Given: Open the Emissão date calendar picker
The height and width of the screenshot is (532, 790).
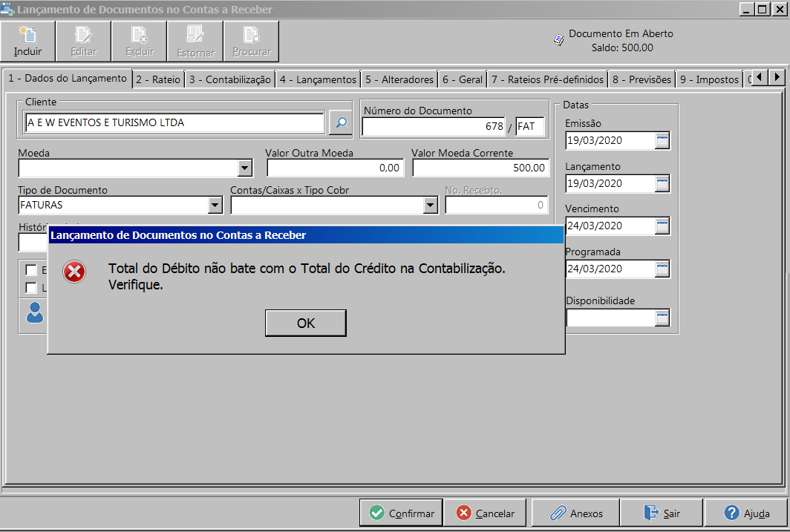Looking at the screenshot, I should [662, 140].
